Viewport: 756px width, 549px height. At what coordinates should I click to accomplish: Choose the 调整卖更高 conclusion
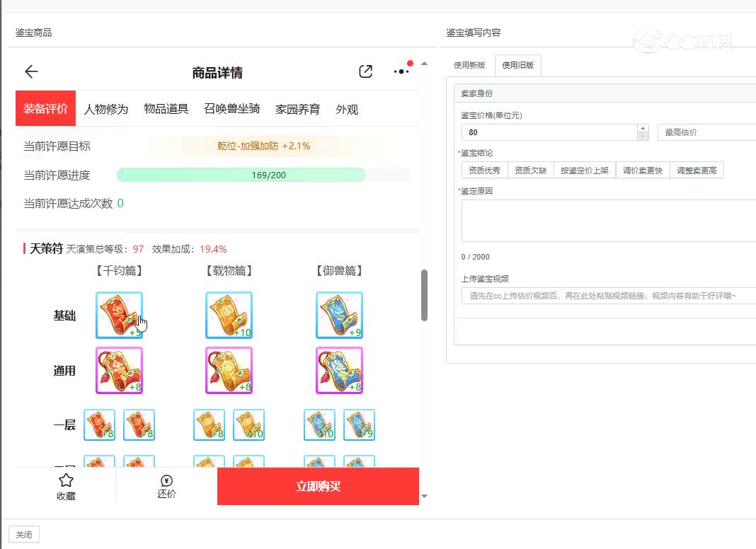[697, 170]
